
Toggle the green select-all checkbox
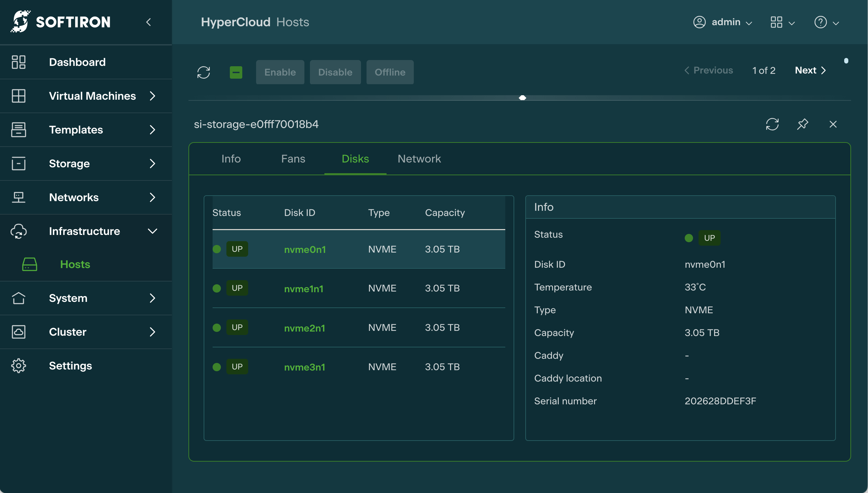236,72
